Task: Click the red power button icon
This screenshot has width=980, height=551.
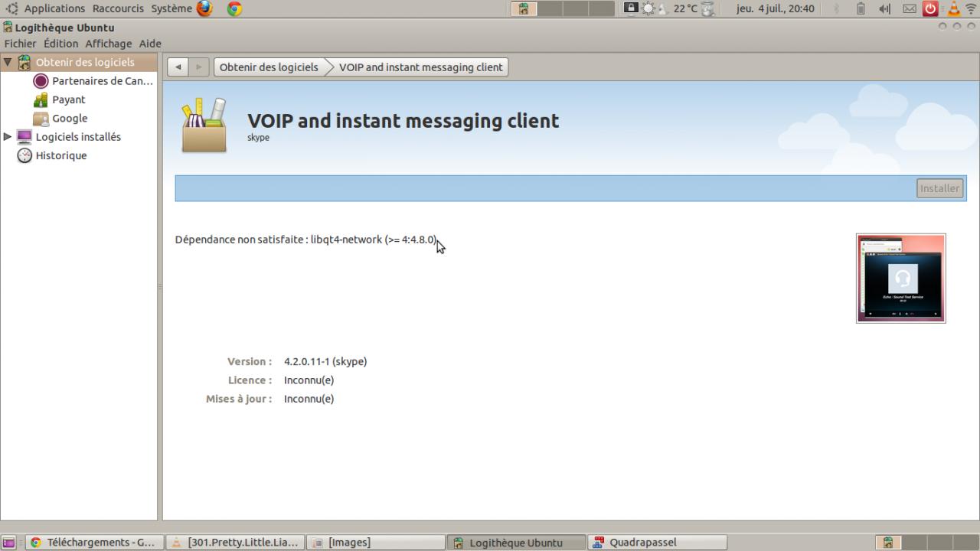Action: tap(930, 8)
